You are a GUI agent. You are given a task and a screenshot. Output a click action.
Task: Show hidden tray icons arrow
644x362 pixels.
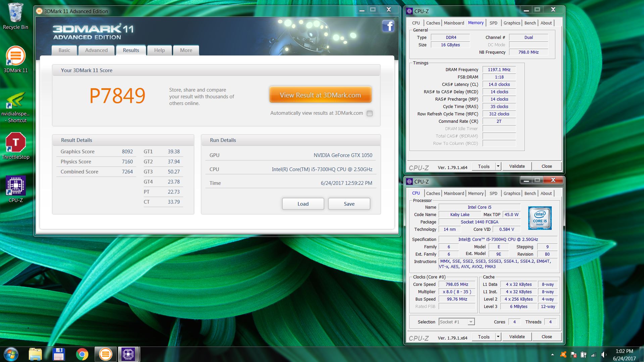coord(552,355)
